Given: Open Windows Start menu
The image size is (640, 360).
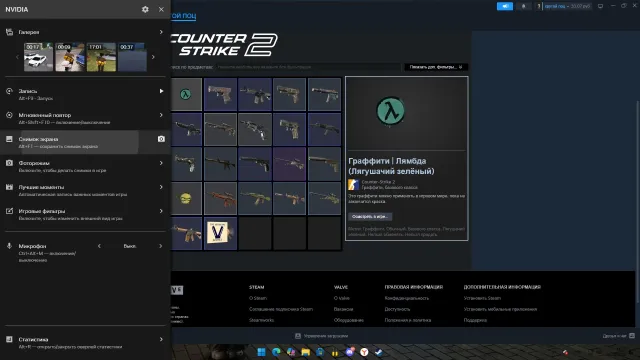Looking at the screenshot, I should point(261,352).
